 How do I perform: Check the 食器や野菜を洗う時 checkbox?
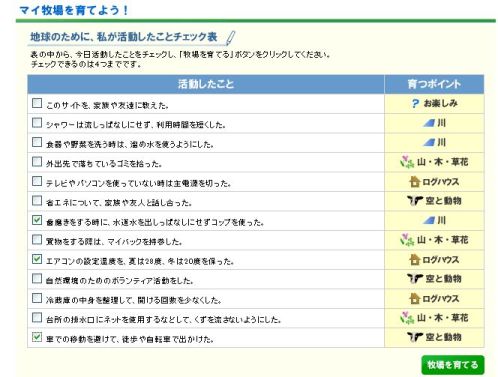click(x=37, y=142)
